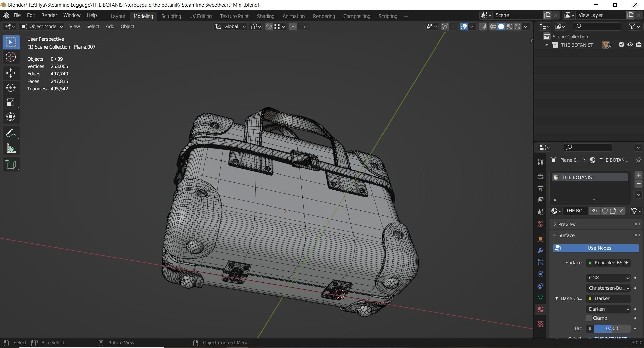
Task: Open the Render properties tab
Action: (x=540, y=177)
